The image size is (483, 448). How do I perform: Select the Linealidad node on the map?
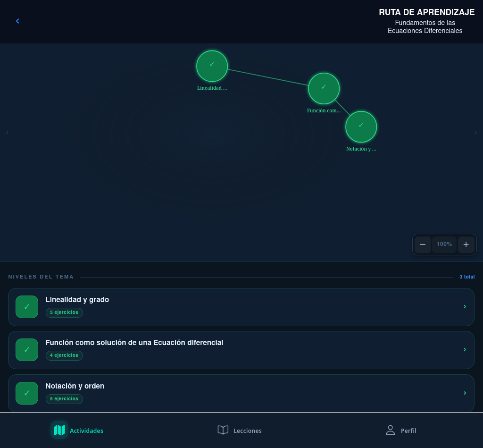pyautogui.click(x=212, y=66)
